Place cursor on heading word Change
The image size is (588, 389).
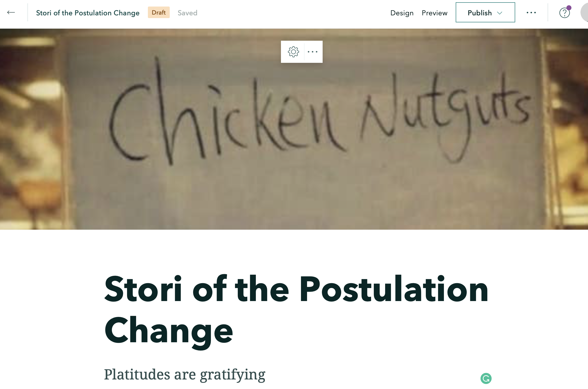(168, 331)
